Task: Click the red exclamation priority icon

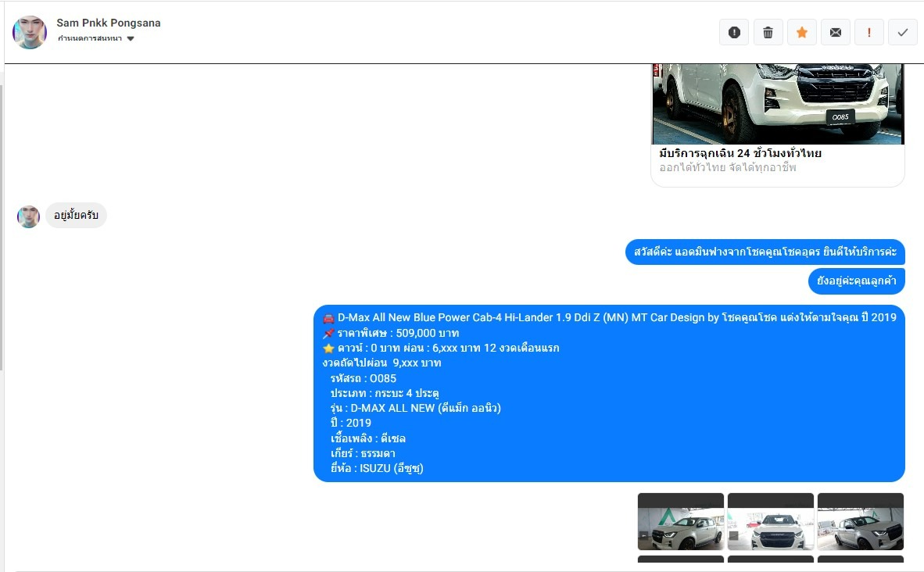Action: pyautogui.click(x=869, y=32)
